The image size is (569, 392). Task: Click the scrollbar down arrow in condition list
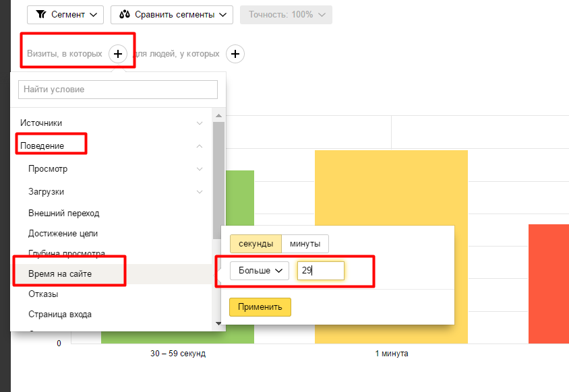[218, 324]
